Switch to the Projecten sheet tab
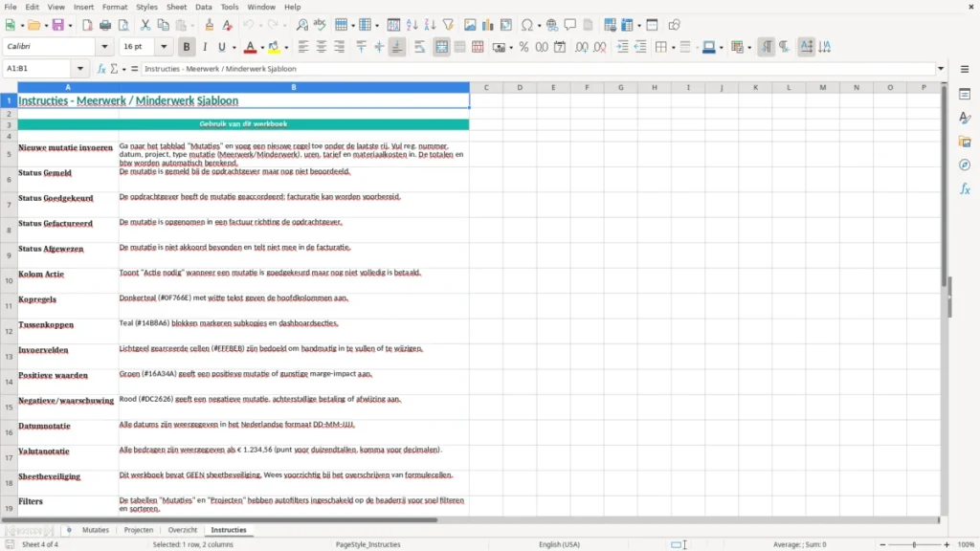Screen dimensions: 980x551 [x=139, y=530]
